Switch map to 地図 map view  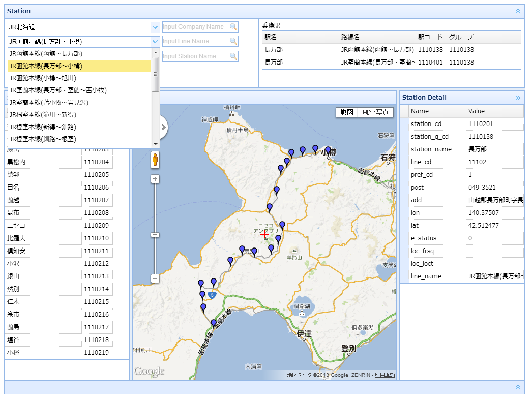347,112
